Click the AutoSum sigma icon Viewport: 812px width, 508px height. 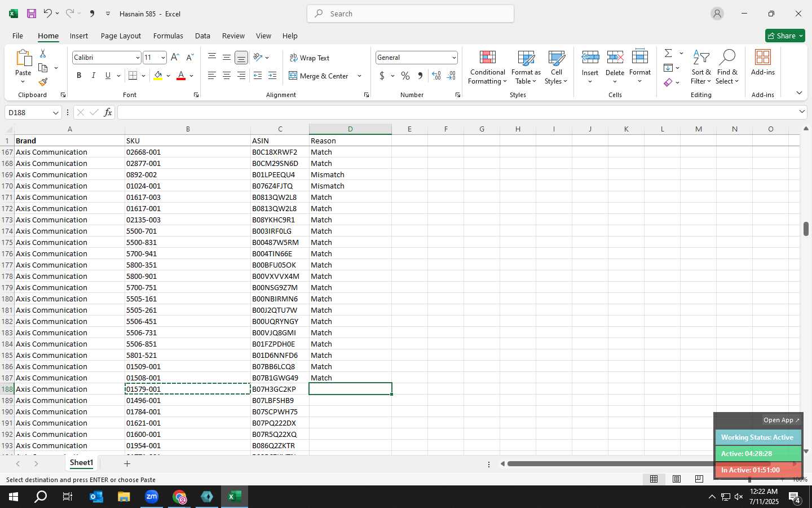(x=668, y=53)
